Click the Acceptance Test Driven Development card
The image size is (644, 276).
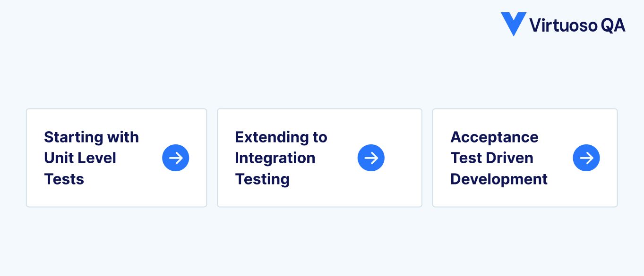click(x=525, y=158)
